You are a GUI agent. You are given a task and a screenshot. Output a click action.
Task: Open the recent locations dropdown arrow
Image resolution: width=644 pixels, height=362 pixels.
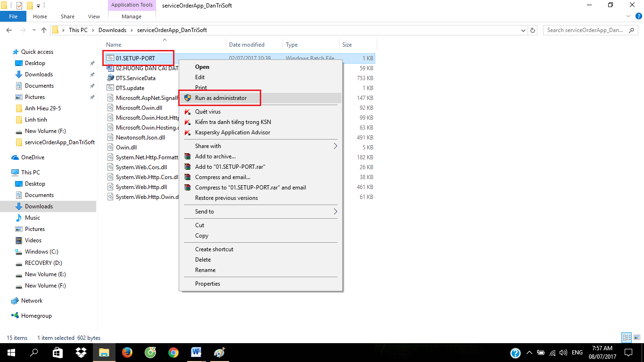tap(34, 30)
